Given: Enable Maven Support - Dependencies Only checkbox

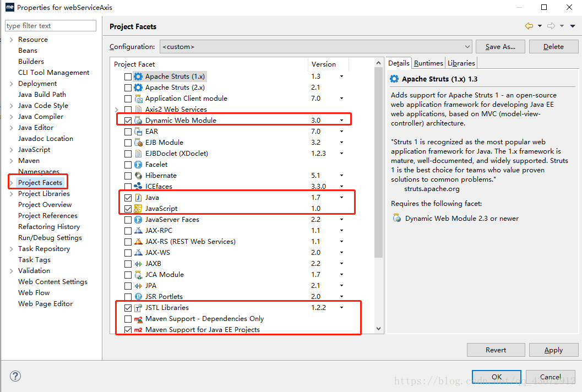Looking at the screenshot, I should point(128,319).
